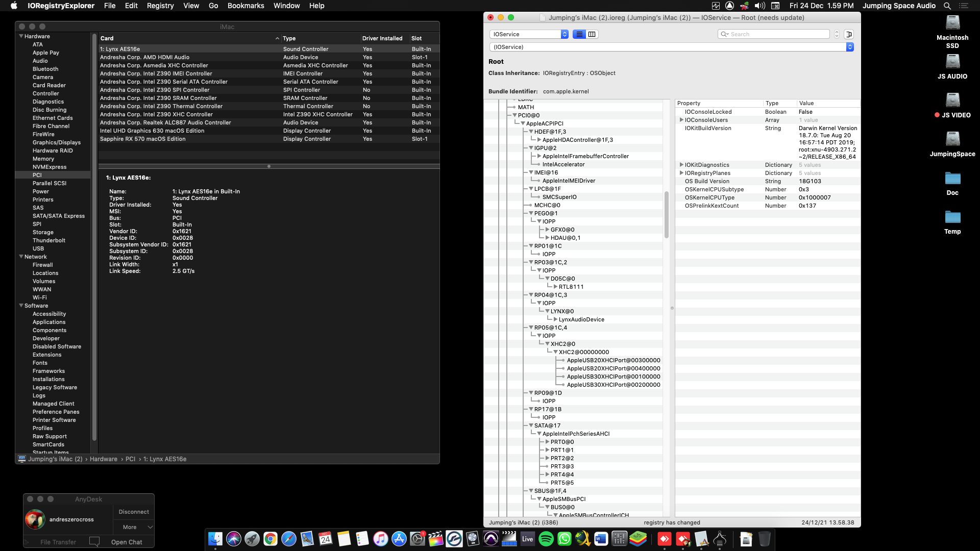Click the System Information sidebar scrollbar
Image resolution: width=980 pixels, height=551 pixels.
click(94, 237)
